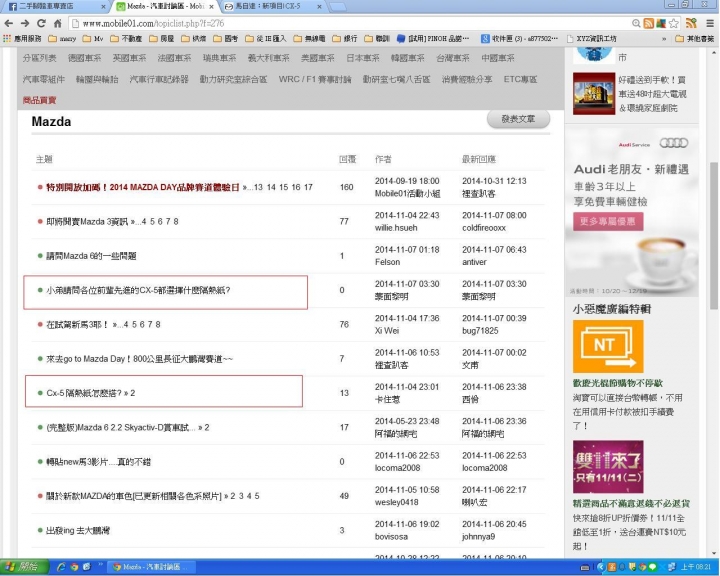Click the 主題 column header

coord(44,159)
